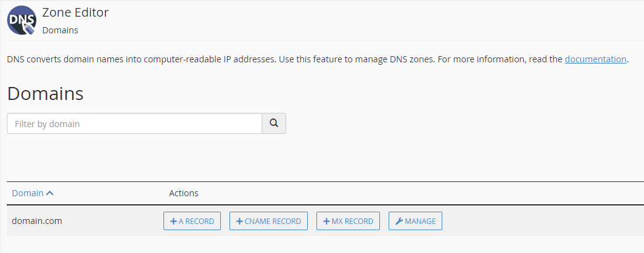
Task: Click the plus icon on A Record
Action: [173, 222]
